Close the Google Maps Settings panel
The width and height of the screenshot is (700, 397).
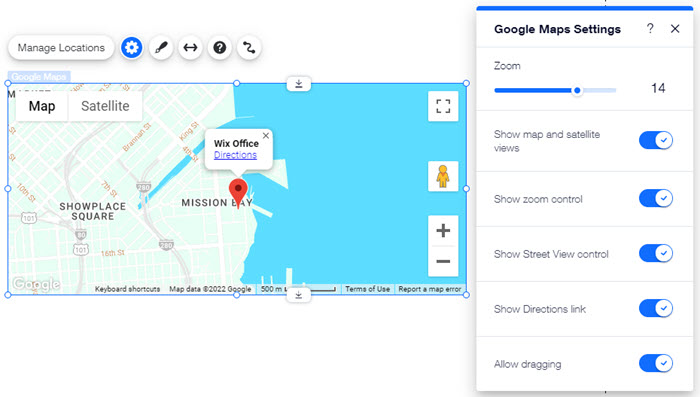coord(675,29)
